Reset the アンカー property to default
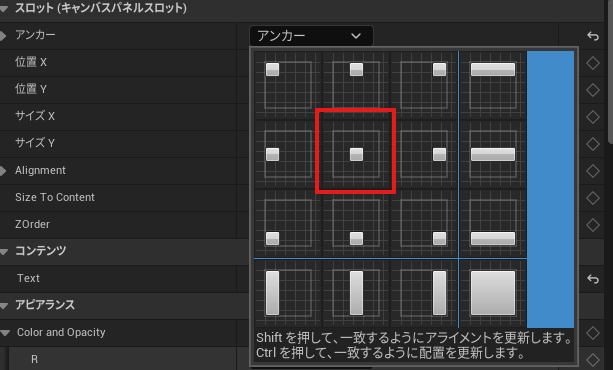 point(593,36)
